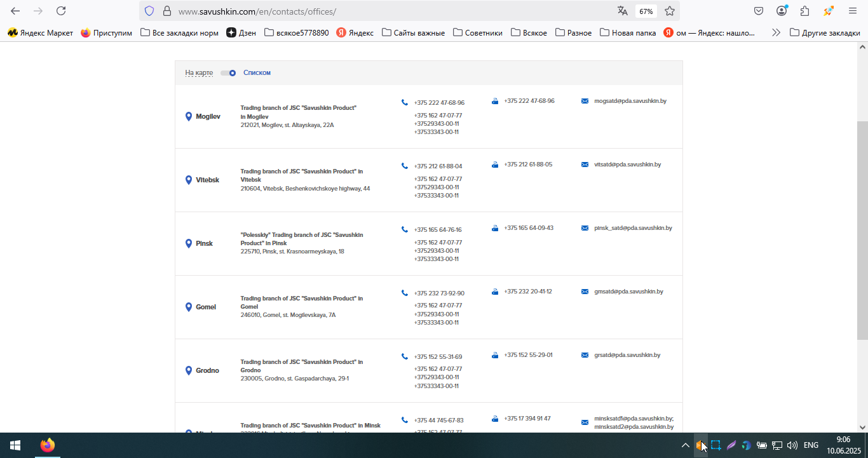Screen dimensions: 868x458
Task: Open the vitsatd@pda.savushkin.by email address
Action: [x=628, y=165]
